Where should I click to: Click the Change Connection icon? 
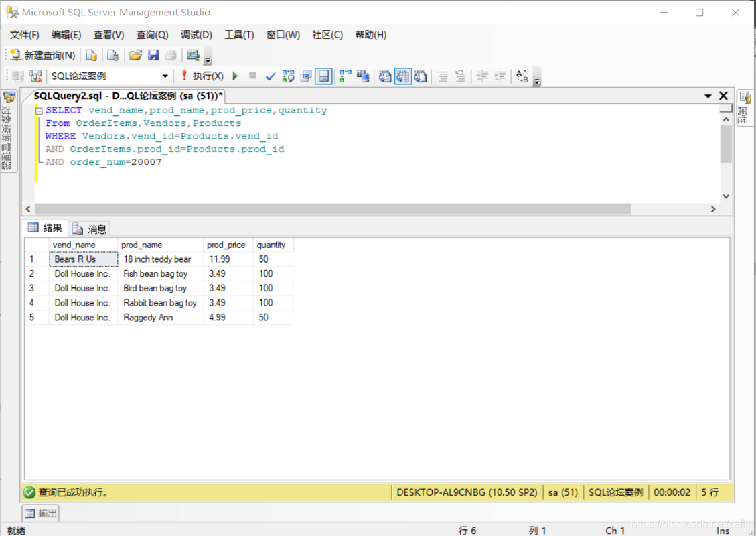pos(35,76)
